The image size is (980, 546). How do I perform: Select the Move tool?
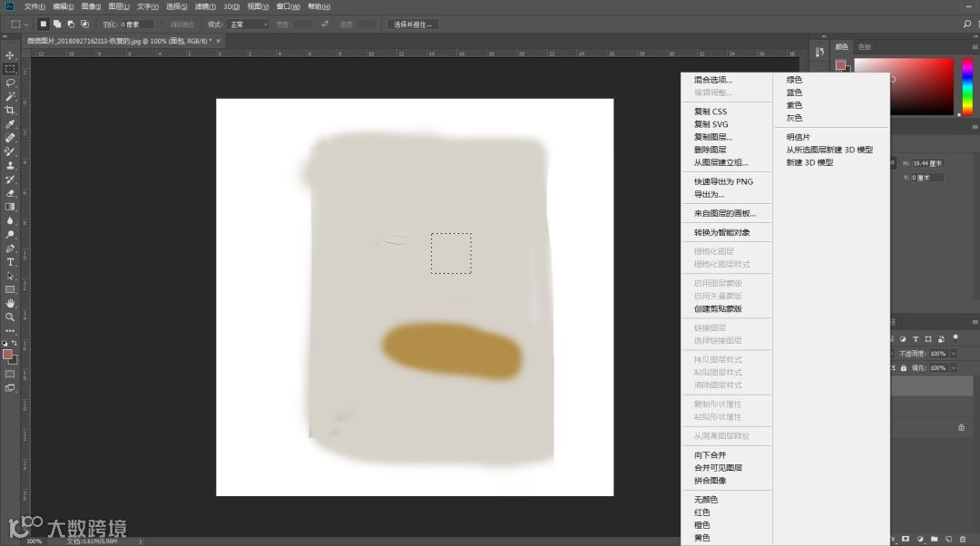pyautogui.click(x=10, y=55)
